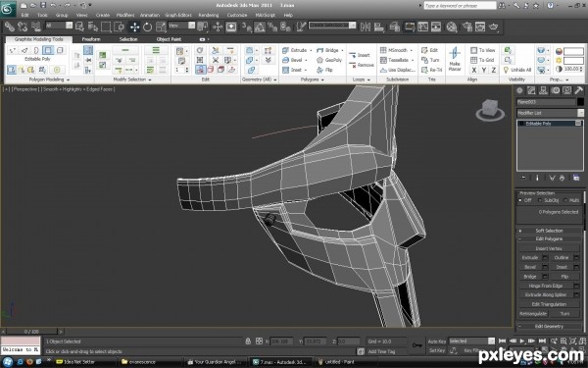The height and width of the screenshot is (368, 588).
Task: Toggle Angle Snap in toolbar
Action: [x=260, y=26]
